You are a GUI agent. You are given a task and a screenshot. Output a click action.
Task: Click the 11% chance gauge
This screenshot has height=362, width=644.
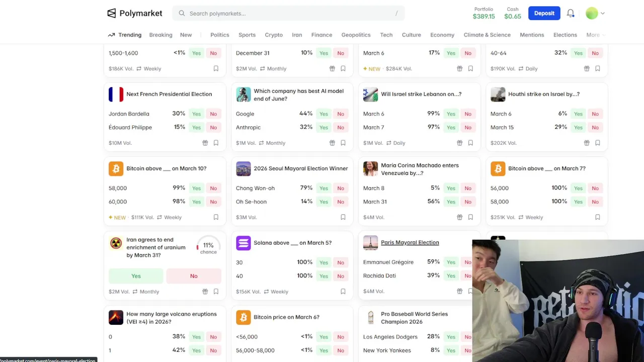click(x=208, y=245)
